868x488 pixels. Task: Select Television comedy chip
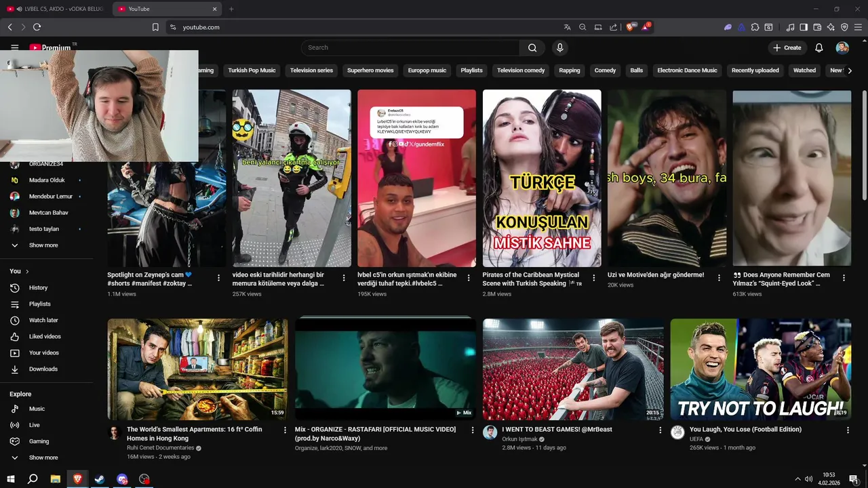(521, 70)
